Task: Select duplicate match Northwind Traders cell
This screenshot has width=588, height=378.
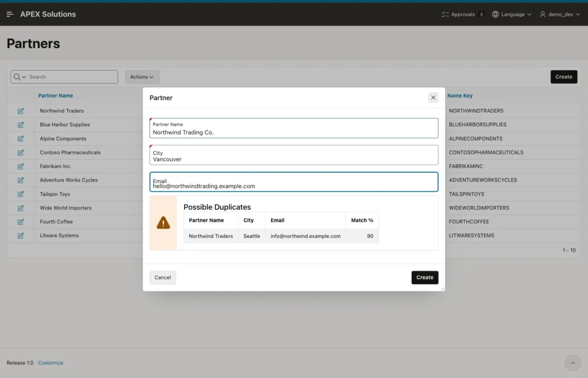Action: pyautogui.click(x=211, y=236)
